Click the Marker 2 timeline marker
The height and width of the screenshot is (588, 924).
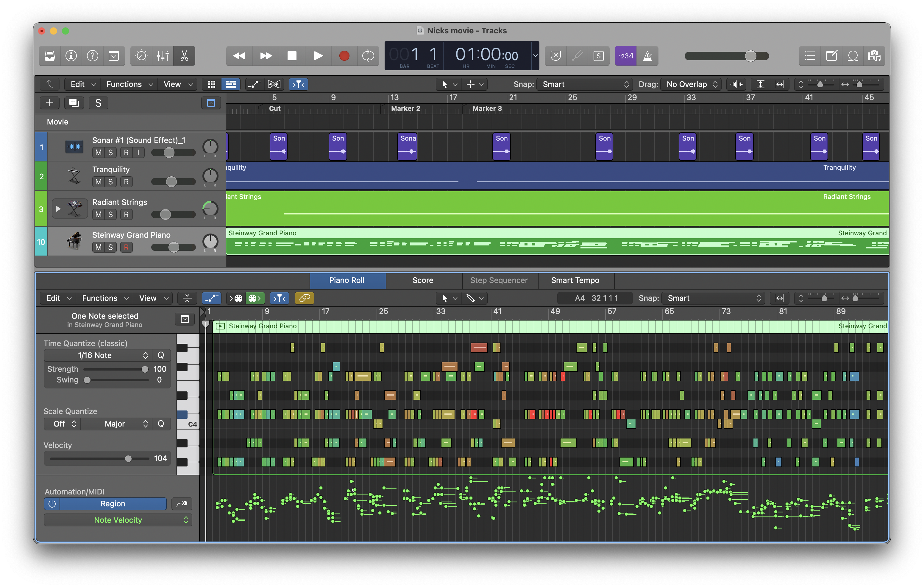[405, 109]
